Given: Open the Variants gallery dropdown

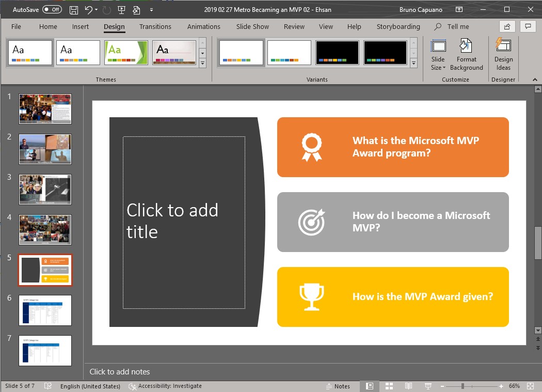Looking at the screenshot, I should pos(413,63).
